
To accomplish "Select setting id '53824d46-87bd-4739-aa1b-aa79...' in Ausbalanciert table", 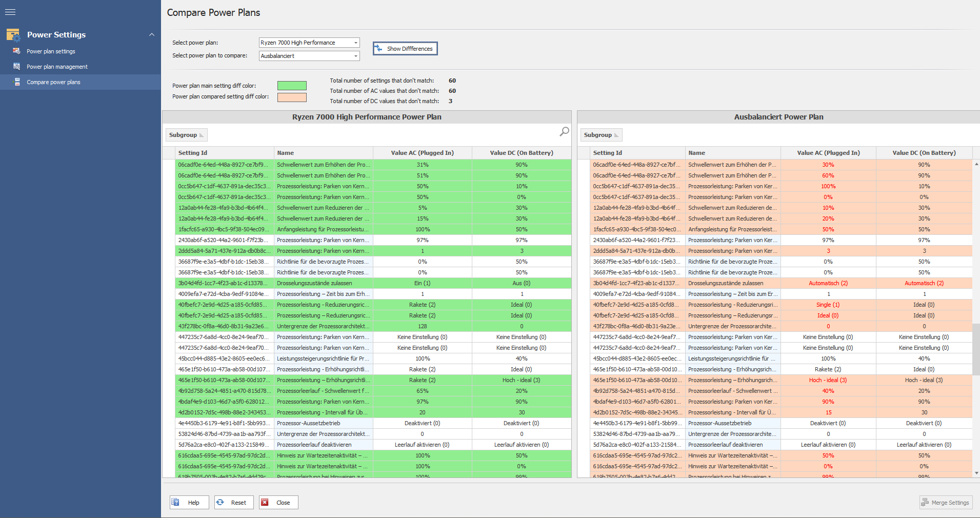I will pyautogui.click(x=637, y=434).
